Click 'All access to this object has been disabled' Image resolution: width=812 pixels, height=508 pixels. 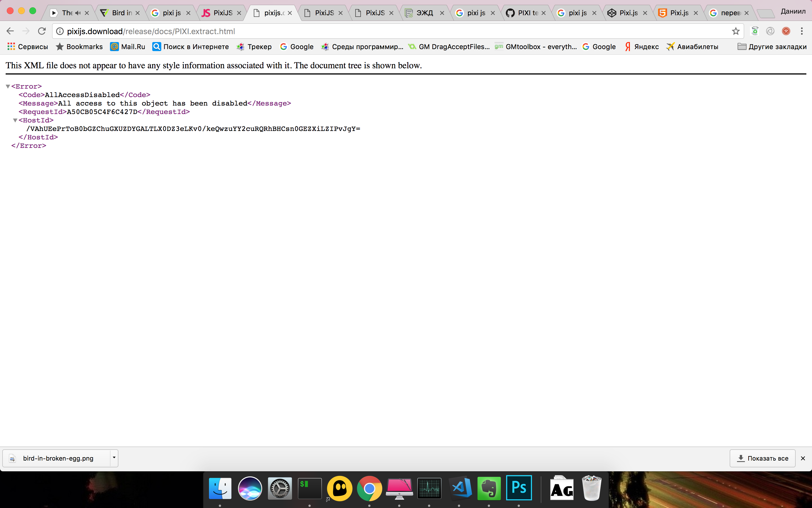153,104
